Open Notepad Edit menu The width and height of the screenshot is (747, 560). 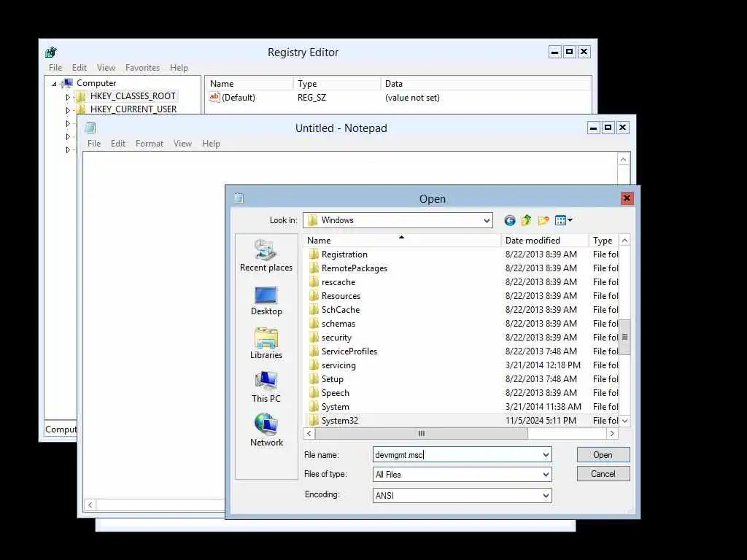(117, 144)
